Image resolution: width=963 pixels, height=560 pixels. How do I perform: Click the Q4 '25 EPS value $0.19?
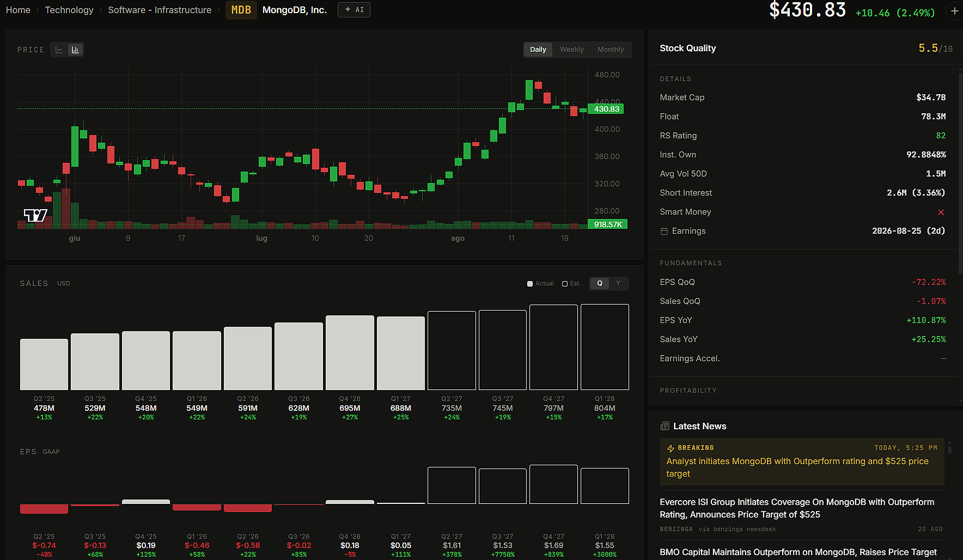coord(146,546)
